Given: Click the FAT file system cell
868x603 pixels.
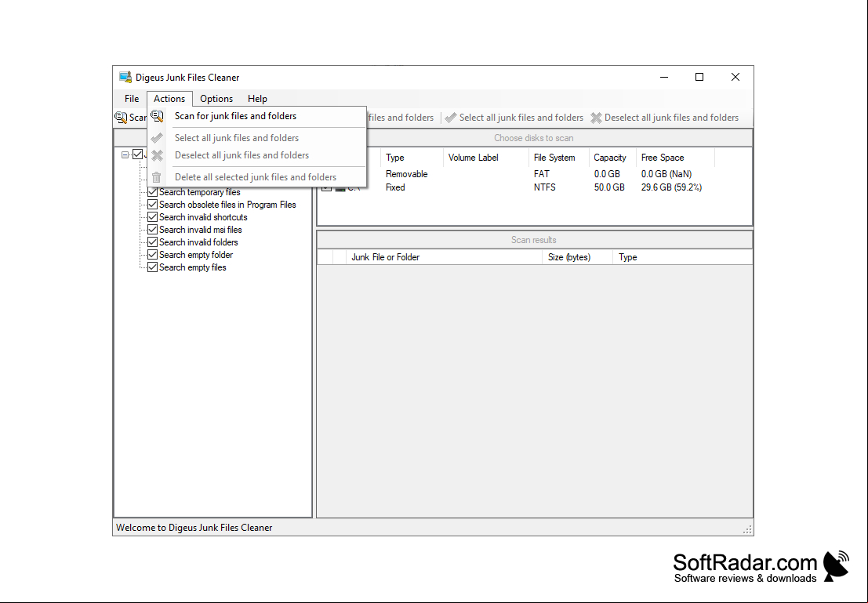Looking at the screenshot, I should [541, 174].
